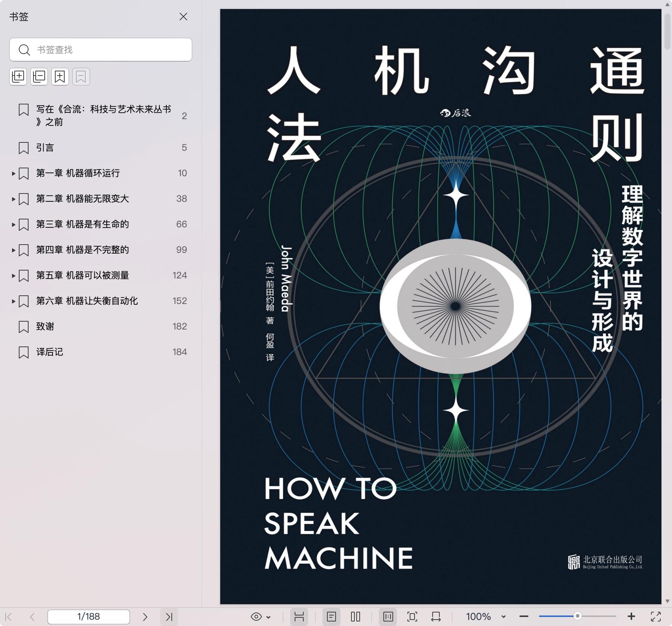Jump to bookmark 第三章 机器是有生命的

(83, 224)
